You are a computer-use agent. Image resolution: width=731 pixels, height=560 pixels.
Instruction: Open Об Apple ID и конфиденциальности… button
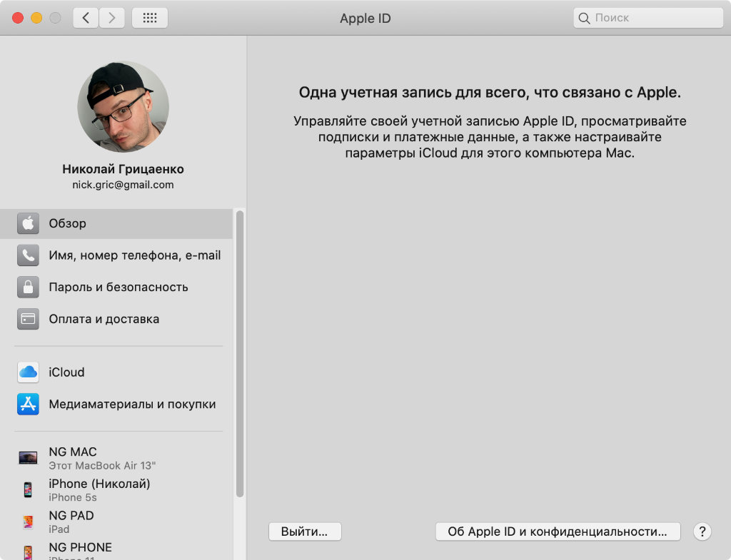point(558,531)
